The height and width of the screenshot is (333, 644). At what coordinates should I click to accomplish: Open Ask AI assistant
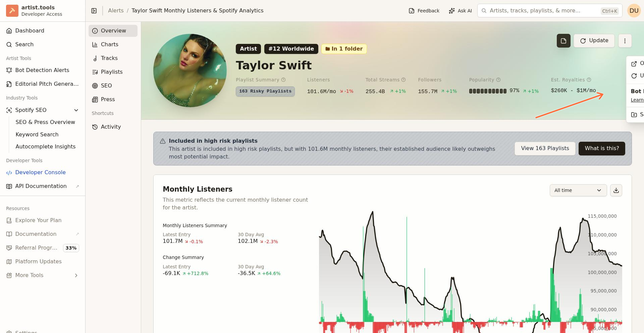pyautogui.click(x=460, y=11)
